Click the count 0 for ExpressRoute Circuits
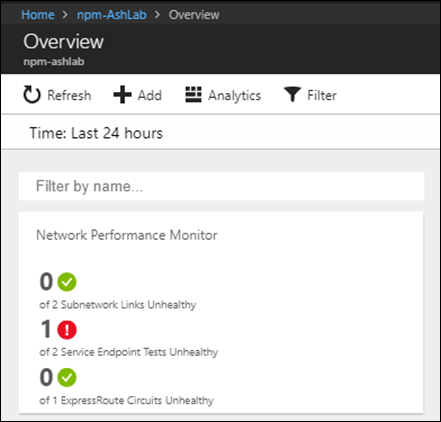 click(x=46, y=377)
